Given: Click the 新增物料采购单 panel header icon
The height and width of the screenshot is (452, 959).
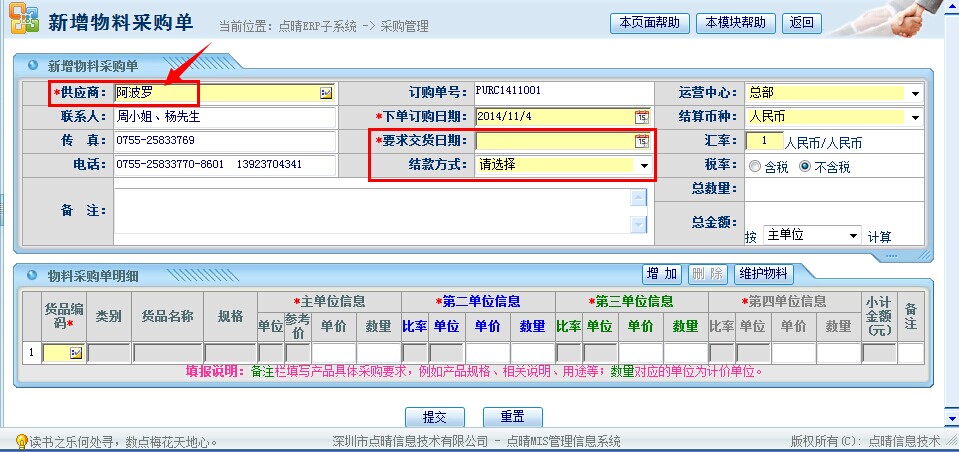Looking at the screenshot, I should coord(33,66).
